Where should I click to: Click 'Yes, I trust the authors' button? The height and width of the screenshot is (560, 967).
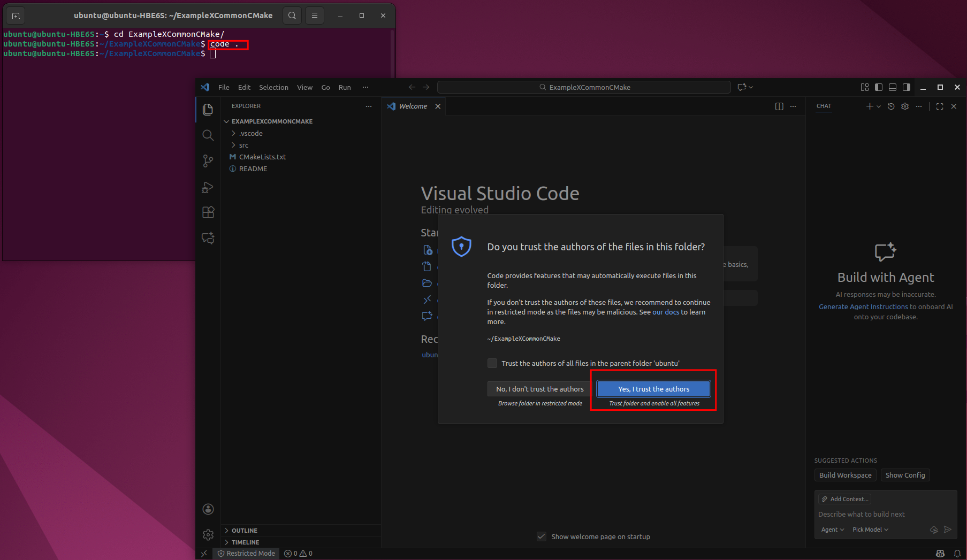click(x=653, y=389)
